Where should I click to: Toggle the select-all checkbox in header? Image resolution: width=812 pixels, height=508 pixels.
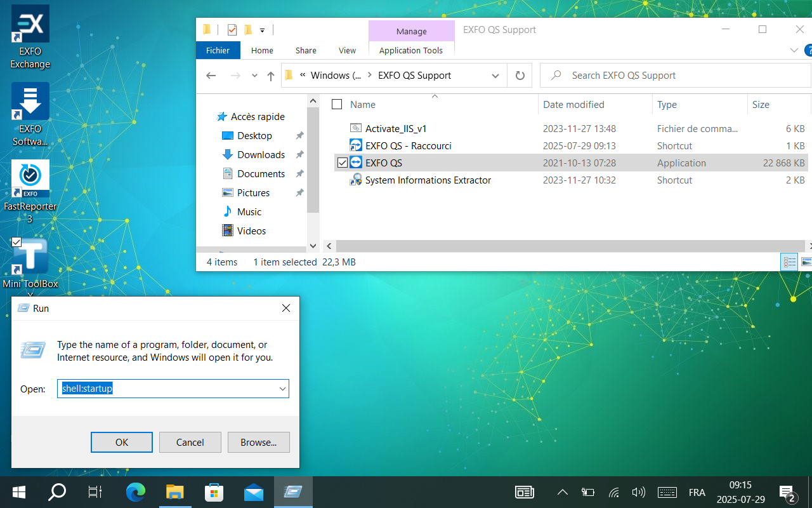tap(337, 105)
